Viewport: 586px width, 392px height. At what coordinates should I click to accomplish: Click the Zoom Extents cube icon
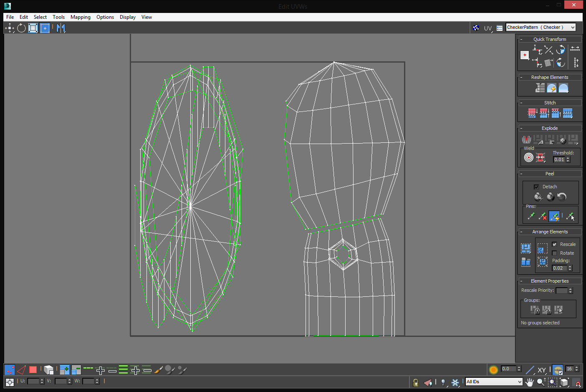[x=564, y=382]
